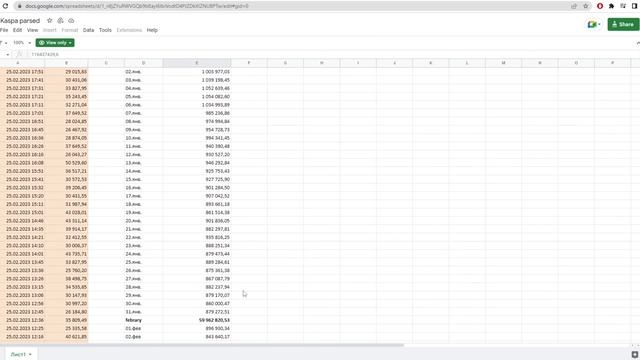Select the cell '02.янв.'
This screenshot has width=640, height=360.
point(143,72)
